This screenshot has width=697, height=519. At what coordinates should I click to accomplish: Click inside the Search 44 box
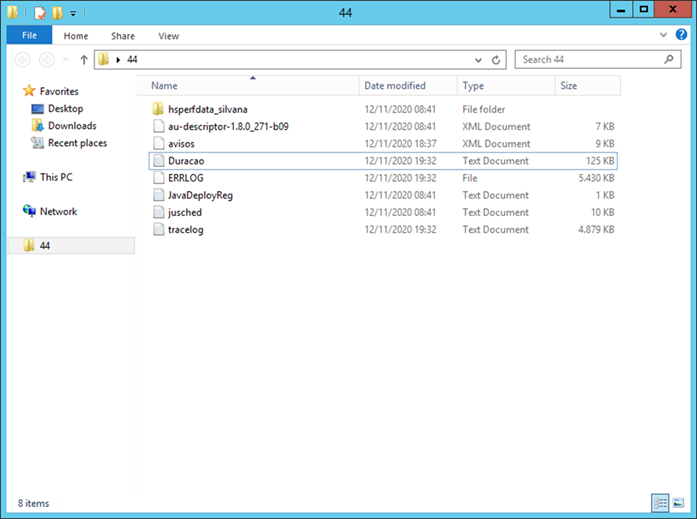click(590, 60)
